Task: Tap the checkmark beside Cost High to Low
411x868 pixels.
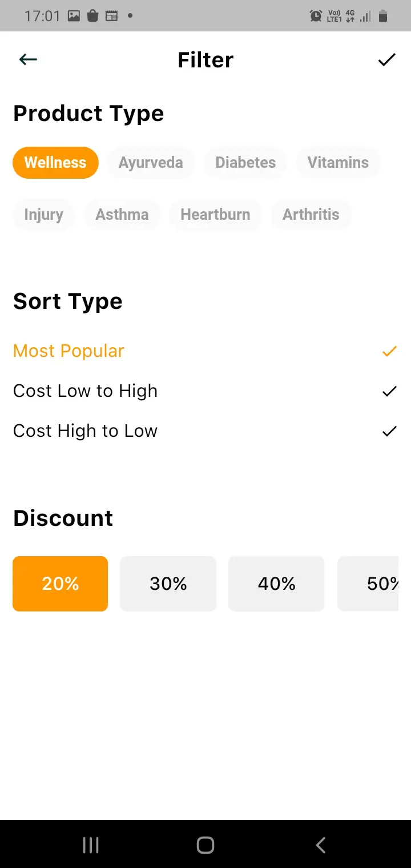Action: (x=389, y=431)
